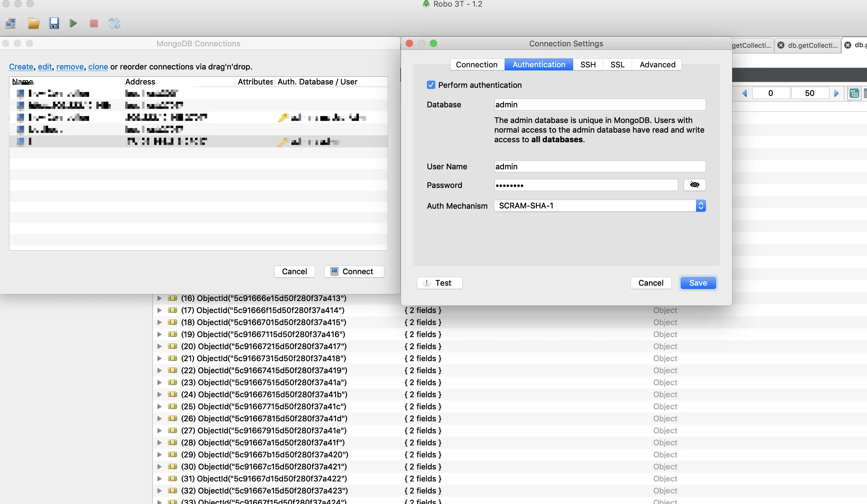This screenshot has width=867, height=504.
Task: Click the open folder toolbar icon
Action: [34, 23]
